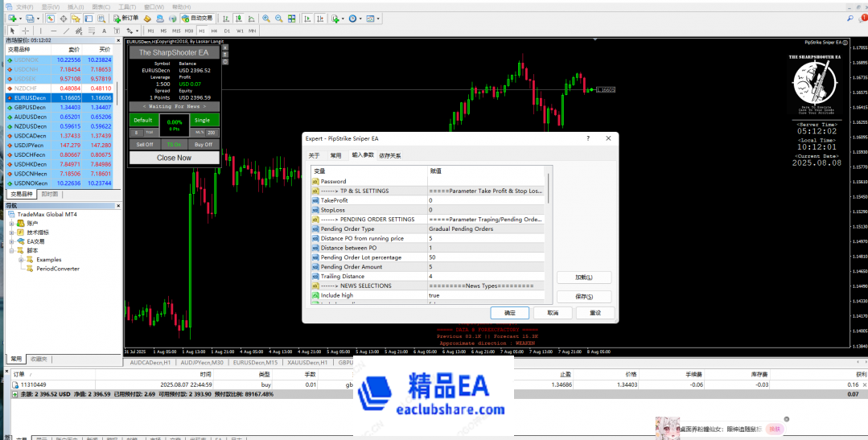Viewport: 868px width, 440px height.
Task: Select the TakeProfit value cell
Action: pyautogui.click(x=486, y=200)
